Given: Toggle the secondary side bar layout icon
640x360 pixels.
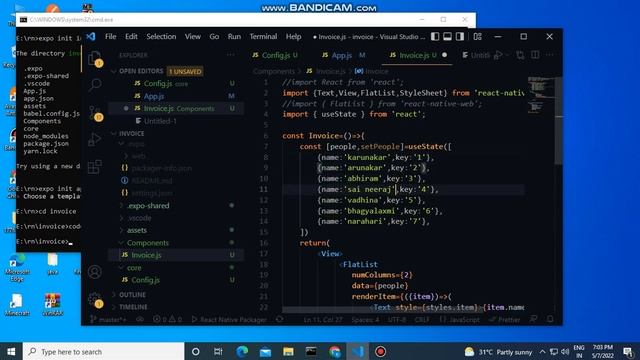Looking at the screenshot, I should [x=460, y=37].
